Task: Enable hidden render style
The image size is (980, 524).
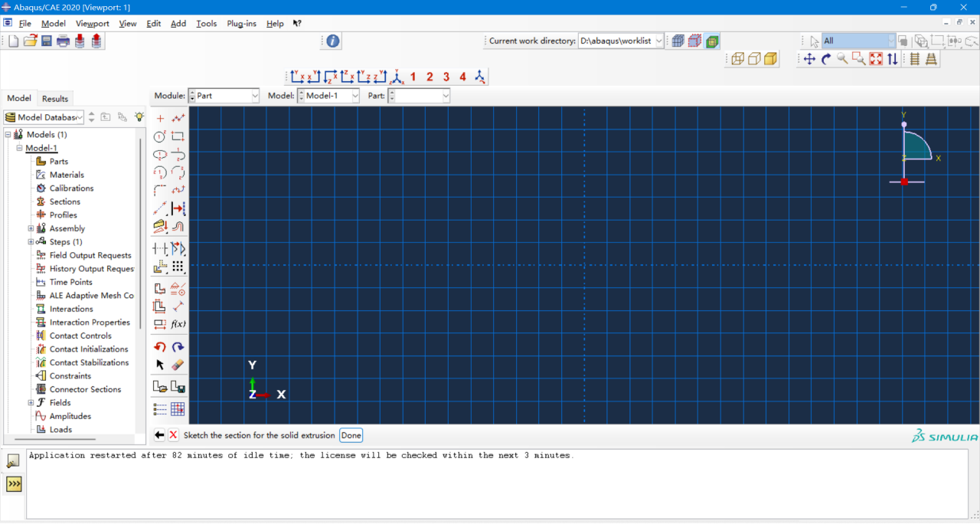Action: click(x=754, y=59)
